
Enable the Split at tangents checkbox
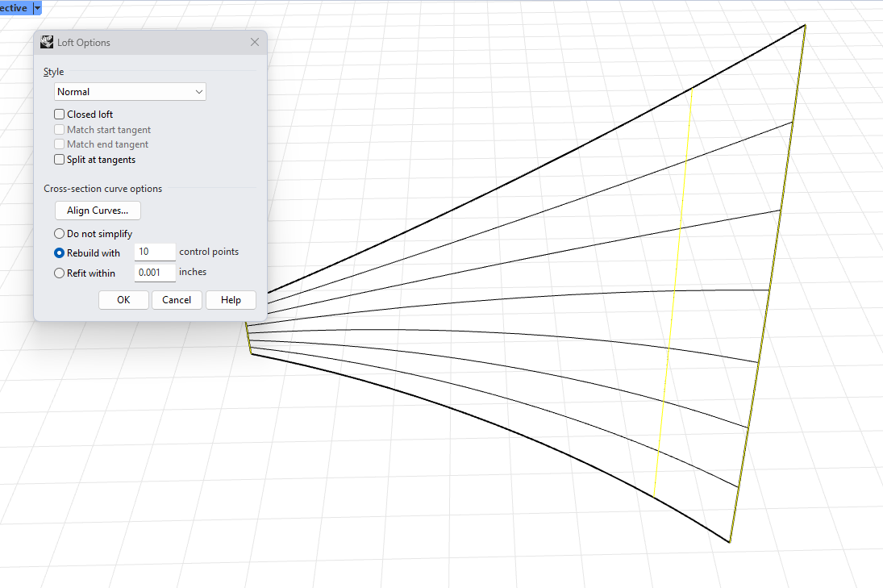[x=59, y=160]
